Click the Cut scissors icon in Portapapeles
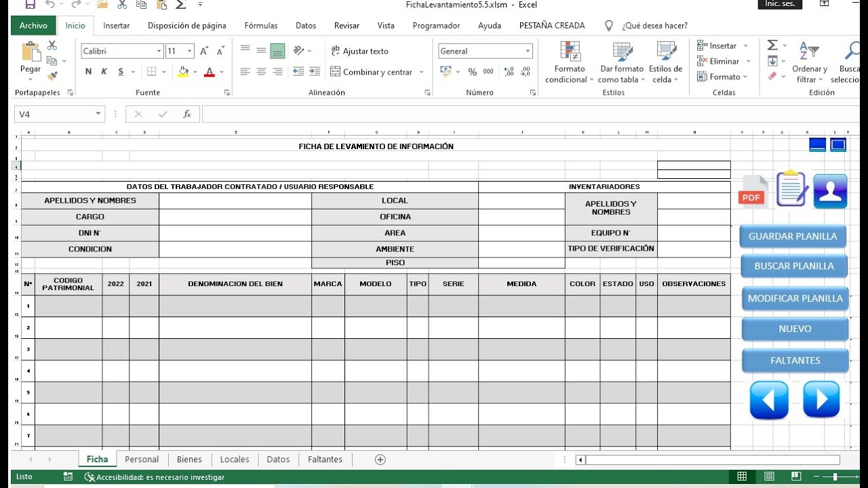This screenshot has height=488, width=868. coord(52,45)
